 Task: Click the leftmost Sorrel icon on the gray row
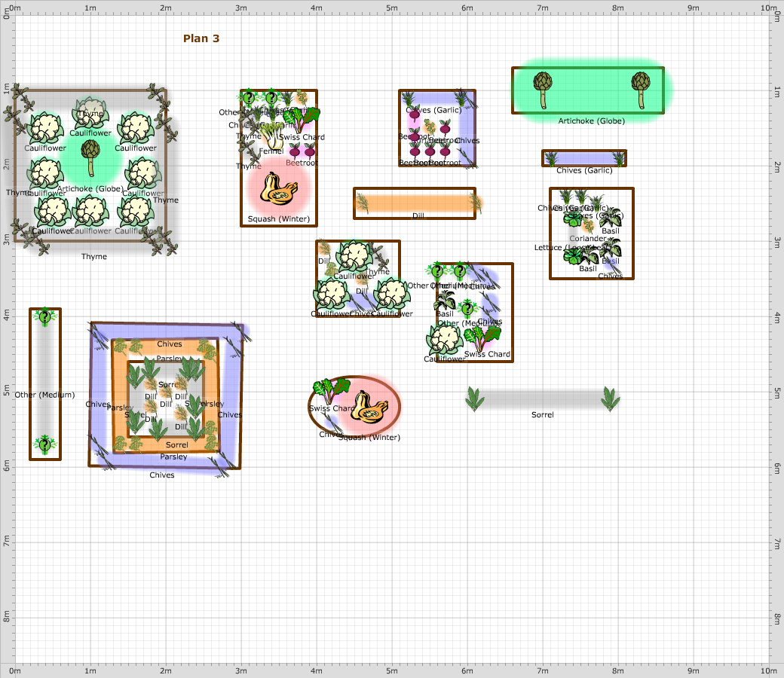tap(473, 399)
